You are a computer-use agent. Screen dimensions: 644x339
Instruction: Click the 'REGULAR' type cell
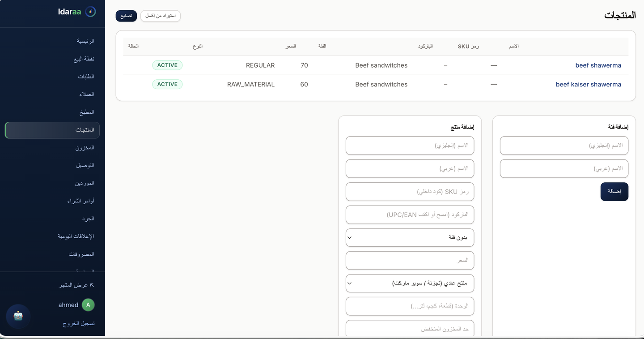pos(260,65)
